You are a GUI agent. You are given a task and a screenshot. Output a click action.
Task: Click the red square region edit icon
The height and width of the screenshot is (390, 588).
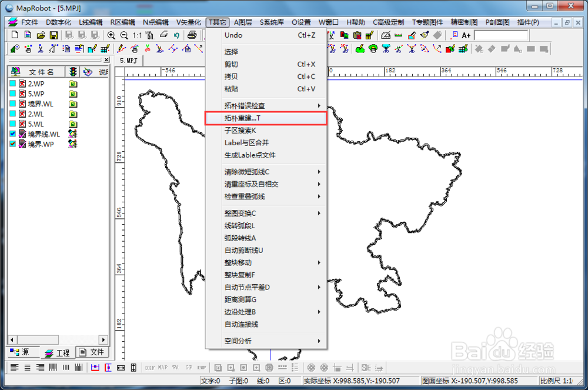(x=450, y=49)
